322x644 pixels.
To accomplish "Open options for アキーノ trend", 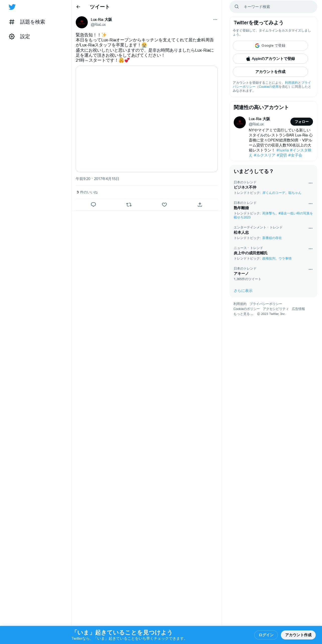I will (x=310, y=269).
